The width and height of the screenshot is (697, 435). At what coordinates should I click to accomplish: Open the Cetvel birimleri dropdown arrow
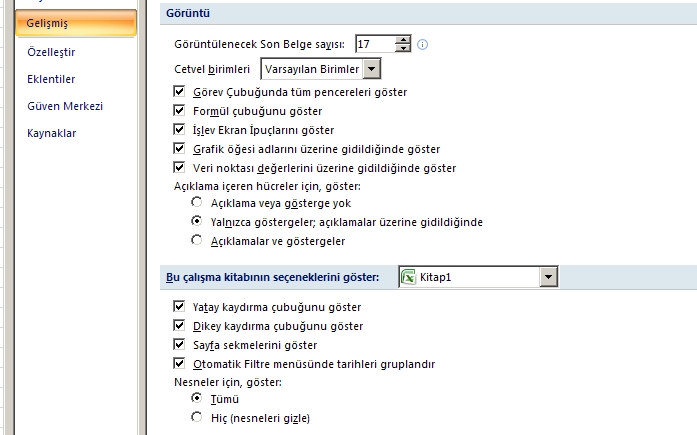(372, 69)
